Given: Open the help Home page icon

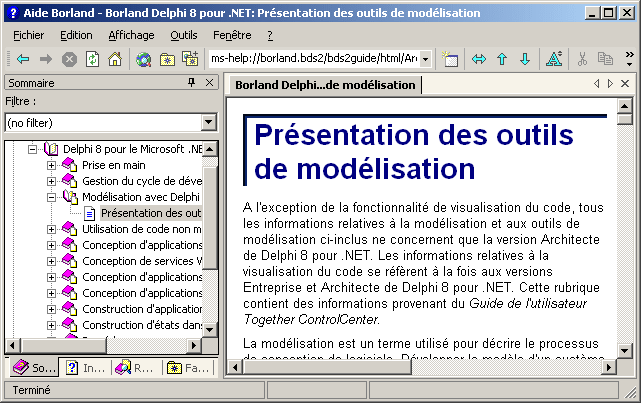Looking at the screenshot, I should (x=115, y=59).
